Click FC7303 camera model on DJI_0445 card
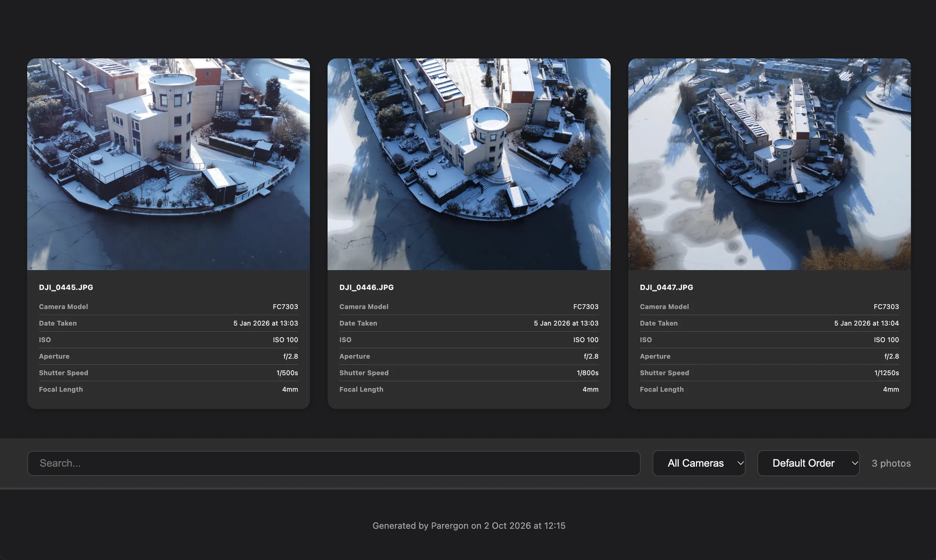Image resolution: width=936 pixels, height=560 pixels. click(285, 306)
